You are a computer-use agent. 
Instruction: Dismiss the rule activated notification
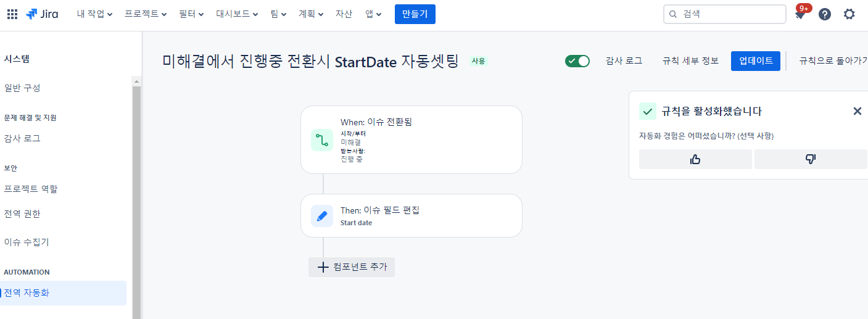(x=857, y=111)
